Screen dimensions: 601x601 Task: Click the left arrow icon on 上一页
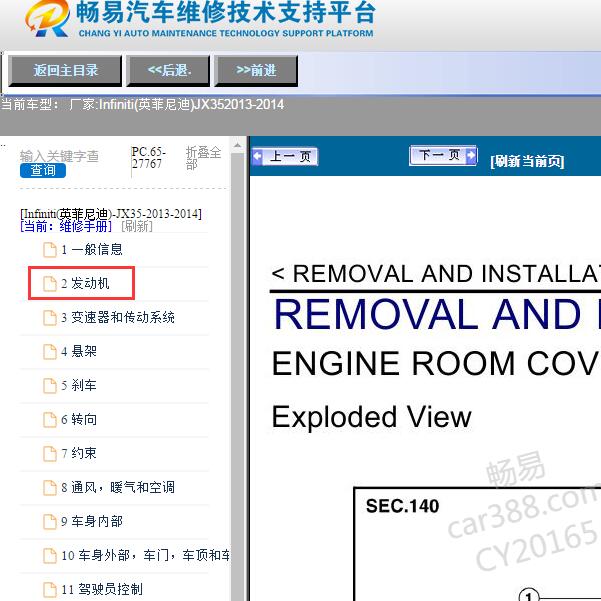pos(257,156)
